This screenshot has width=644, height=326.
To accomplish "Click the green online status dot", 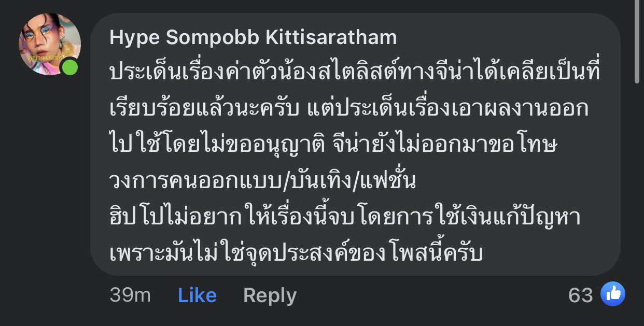I will 69,67.
